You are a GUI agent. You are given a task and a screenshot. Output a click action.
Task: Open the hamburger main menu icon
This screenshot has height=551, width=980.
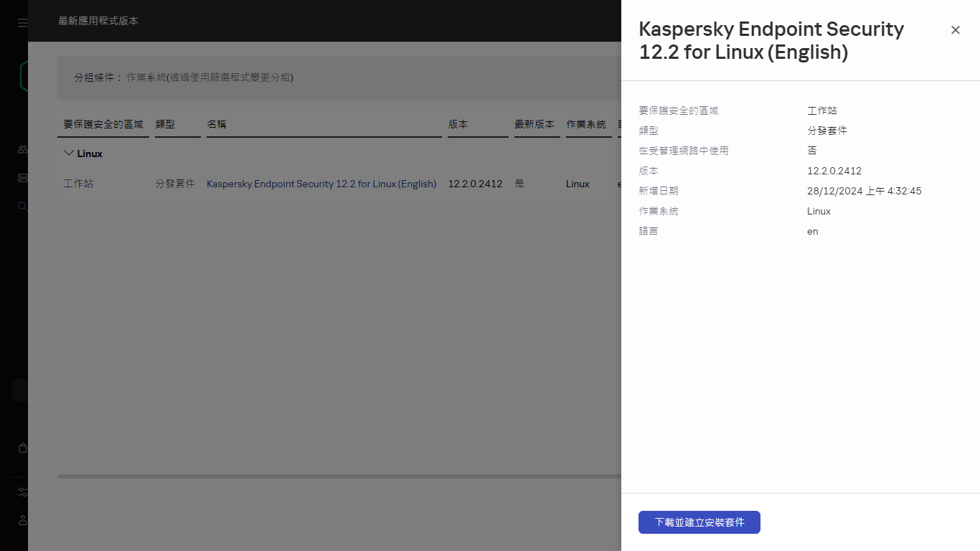tap(23, 23)
